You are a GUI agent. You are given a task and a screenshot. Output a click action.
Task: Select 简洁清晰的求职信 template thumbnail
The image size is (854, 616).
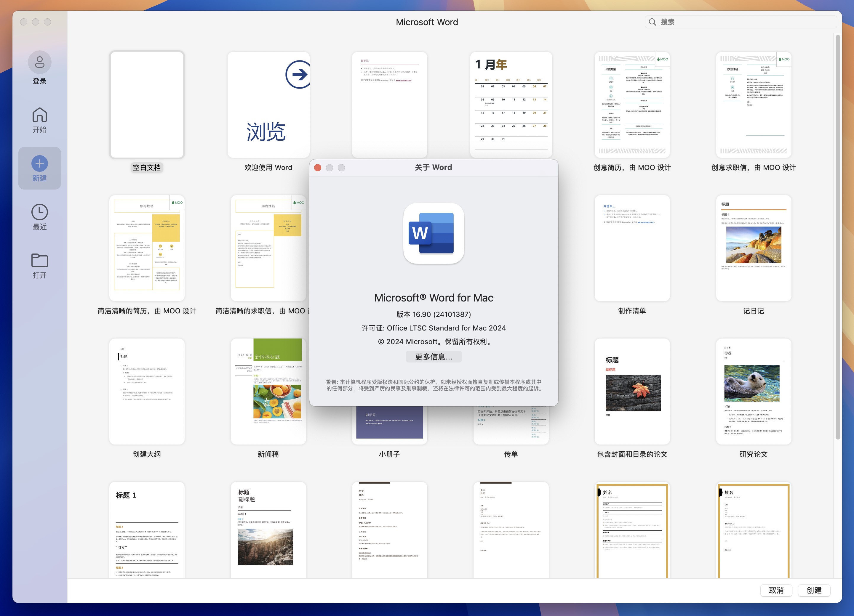click(268, 248)
